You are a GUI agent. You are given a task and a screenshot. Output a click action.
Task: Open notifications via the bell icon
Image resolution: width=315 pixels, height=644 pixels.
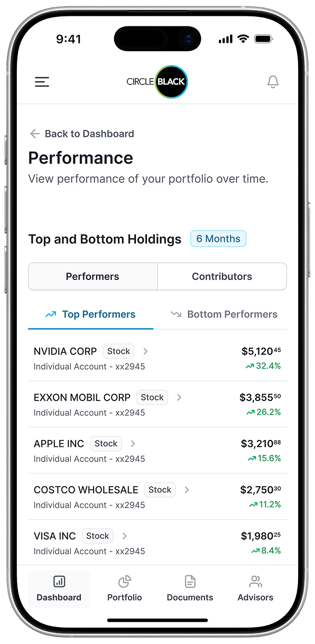point(273,82)
